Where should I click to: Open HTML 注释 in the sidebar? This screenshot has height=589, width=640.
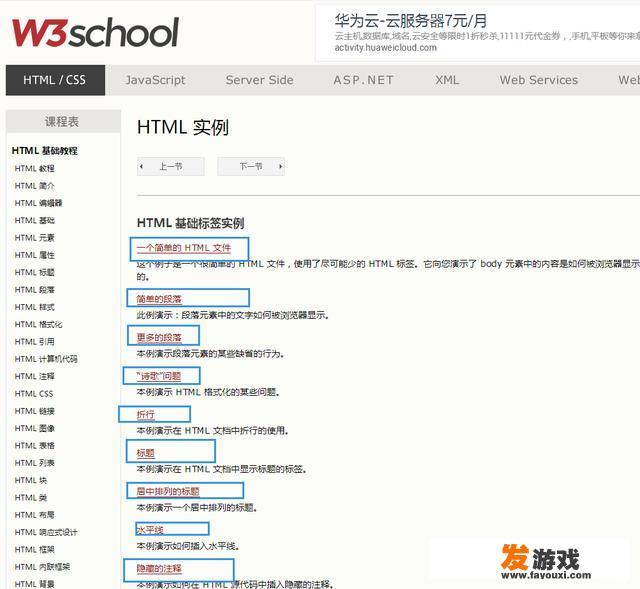coord(35,376)
